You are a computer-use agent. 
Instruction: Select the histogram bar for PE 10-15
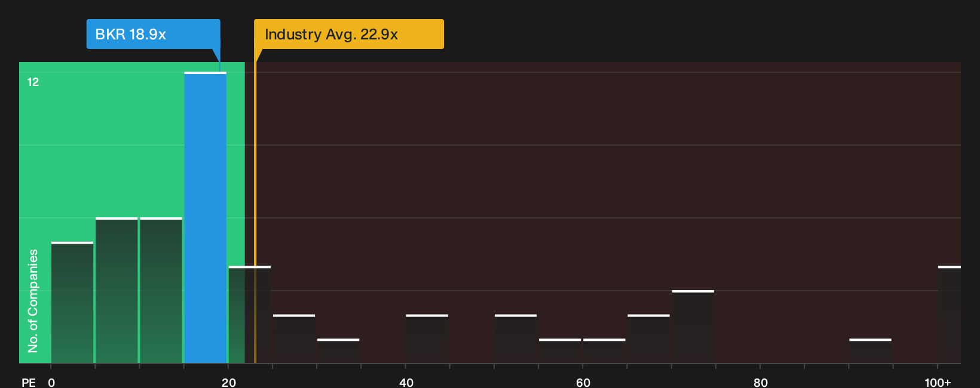coord(161,290)
